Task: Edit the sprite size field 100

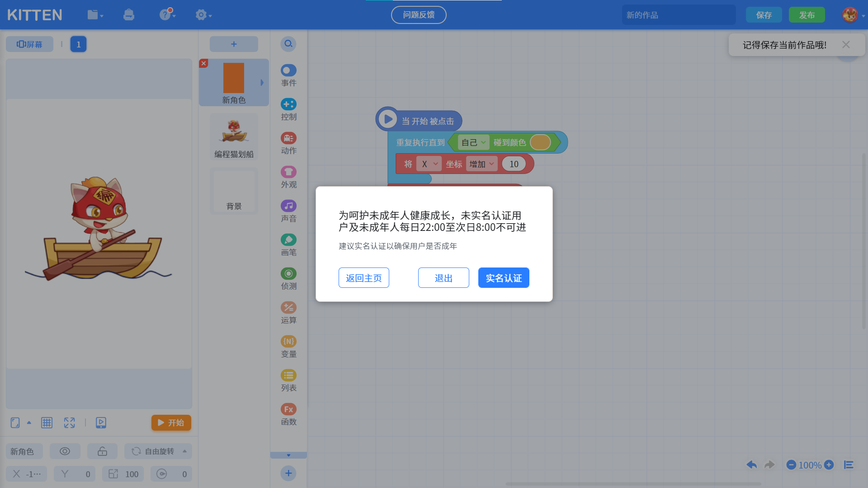Action: [x=123, y=474]
